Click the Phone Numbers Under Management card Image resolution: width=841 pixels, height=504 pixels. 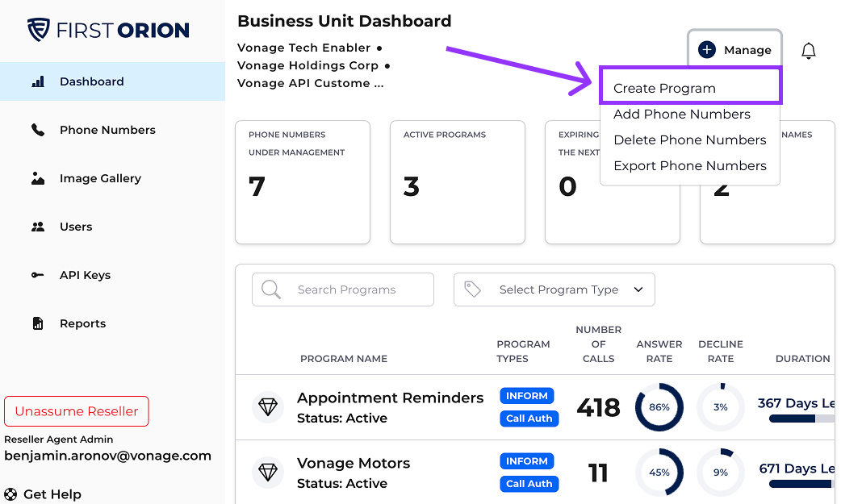pyautogui.click(x=303, y=182)
